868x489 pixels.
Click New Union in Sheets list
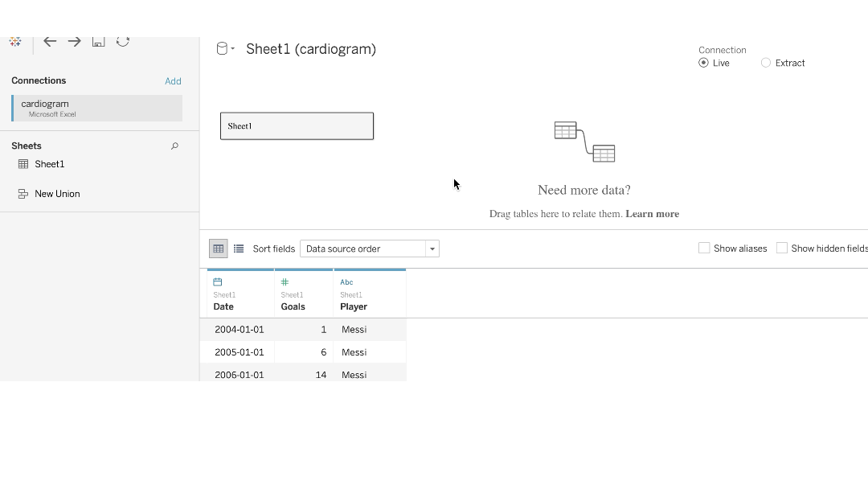[57, 194]
